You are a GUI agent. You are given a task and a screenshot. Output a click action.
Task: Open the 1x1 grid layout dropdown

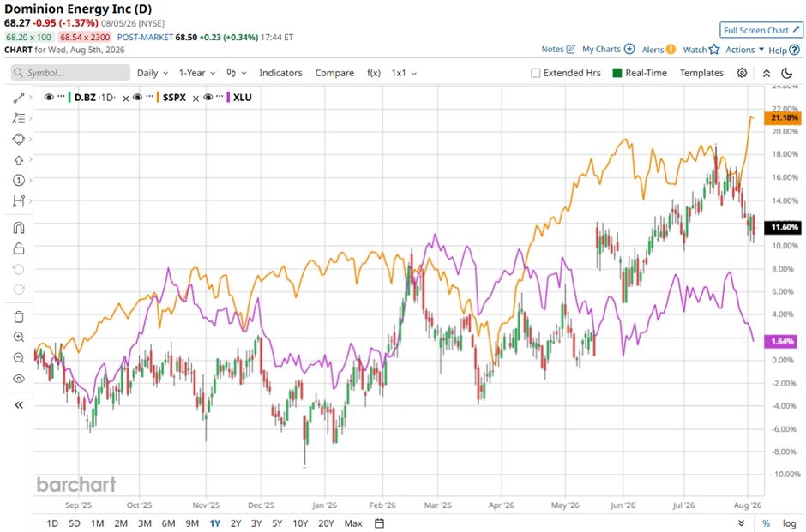click(404, 73)
